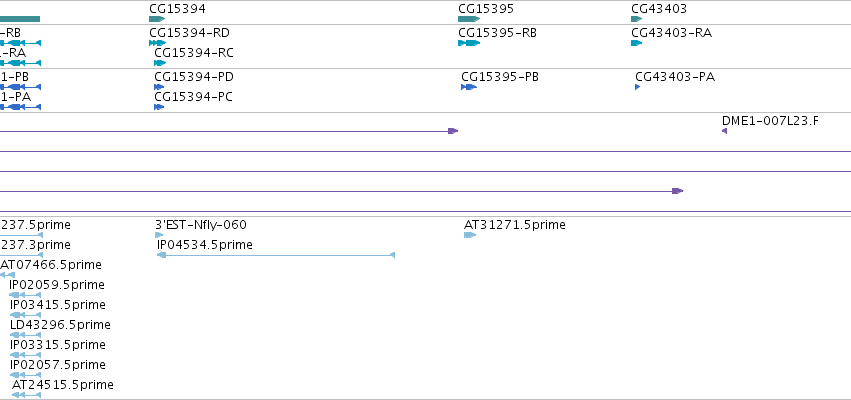Click purple arrowhead ending near CG15395
Image resolution: width=851 pixels, height=400 pixels.
click(453, 131)
